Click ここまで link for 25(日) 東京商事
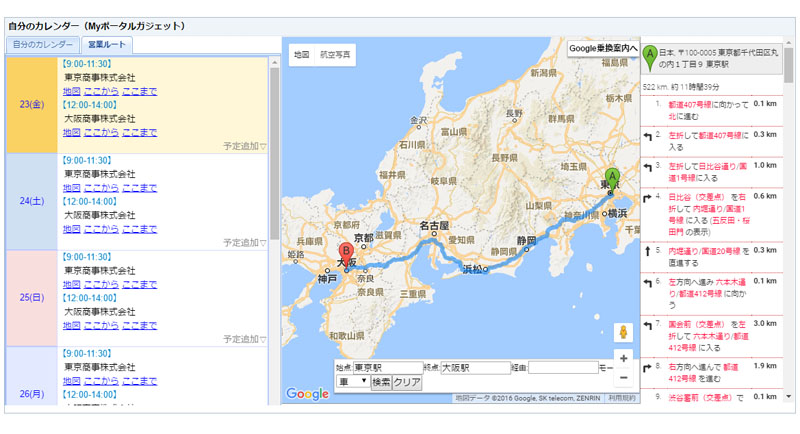The image size is (800, 434). coord(139,284)
